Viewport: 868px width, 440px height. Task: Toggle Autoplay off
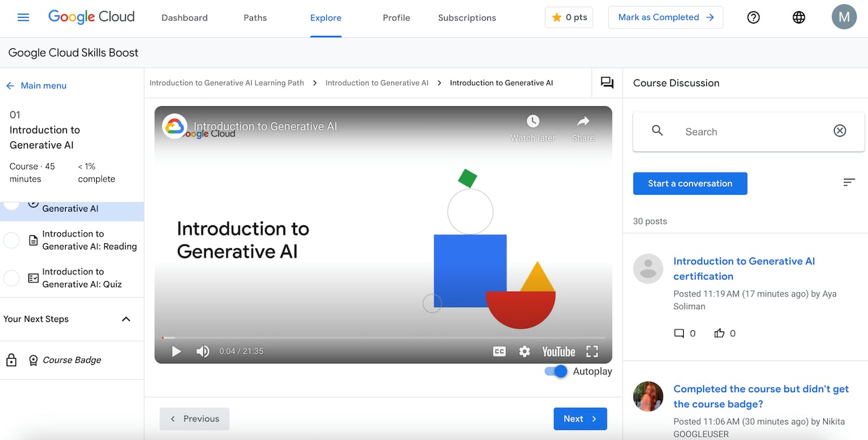tap(555, 371)
